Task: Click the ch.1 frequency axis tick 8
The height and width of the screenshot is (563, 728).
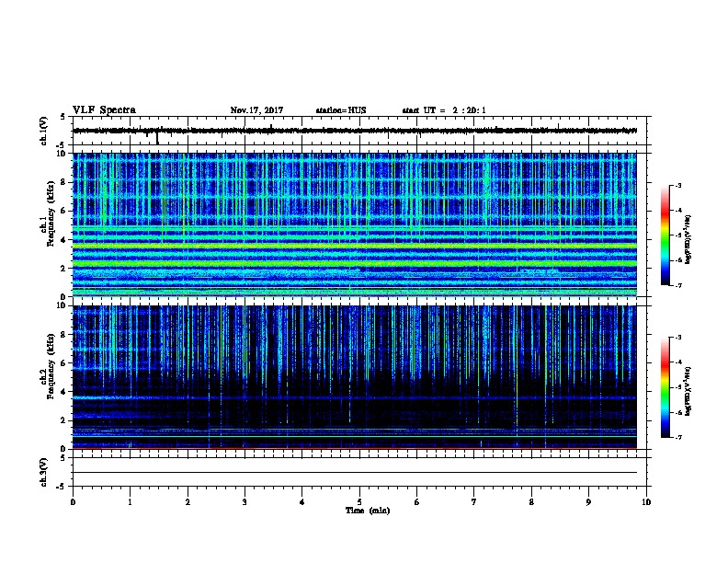Action: (63, 182)
